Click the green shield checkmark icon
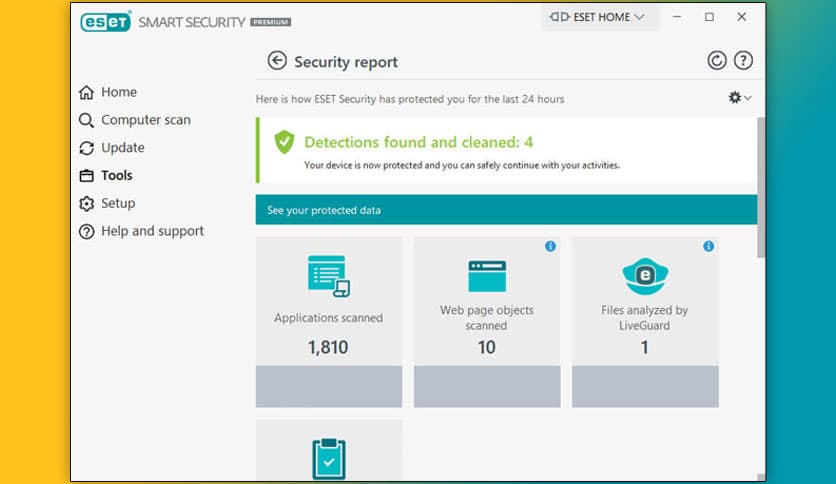 click(284, 143)
